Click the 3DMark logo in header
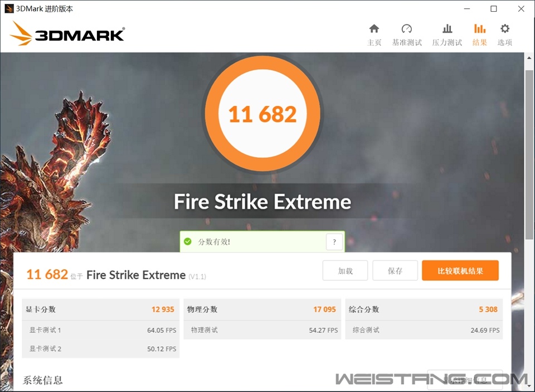This screenshot has height=392, width=535. [x=67, y=33]
